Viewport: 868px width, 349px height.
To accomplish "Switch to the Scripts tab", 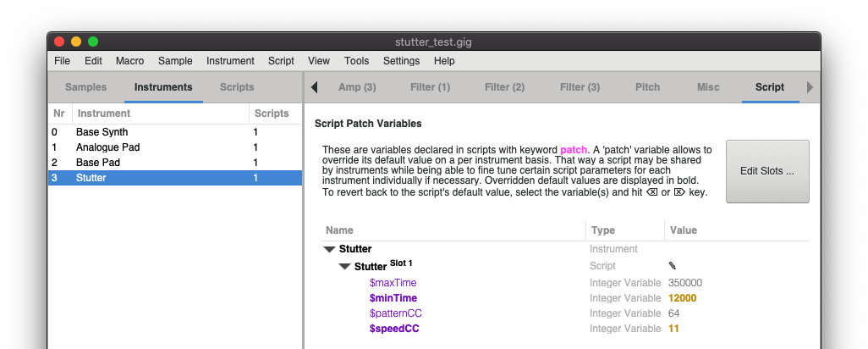I will (x=237, y=87).
